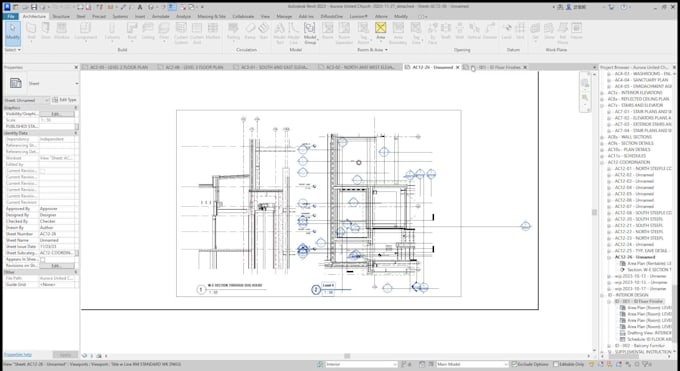
Task: Close the Properties palette
Action: pos(76,67)
